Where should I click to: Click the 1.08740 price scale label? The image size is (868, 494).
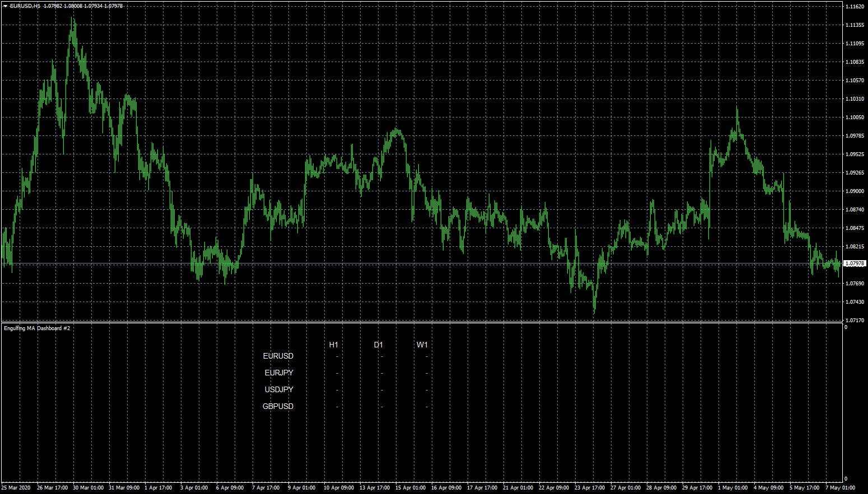pyautogui.click(x=855, y=210)
